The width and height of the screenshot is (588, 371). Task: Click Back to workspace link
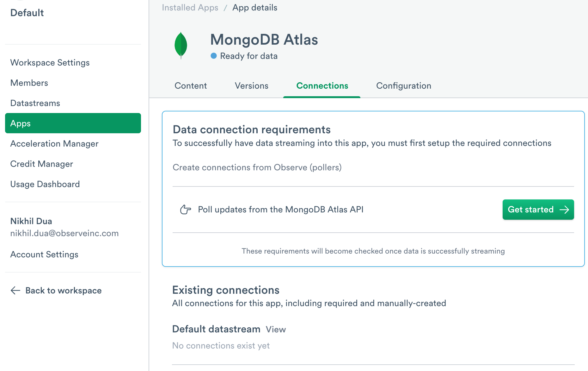point(63,291)
